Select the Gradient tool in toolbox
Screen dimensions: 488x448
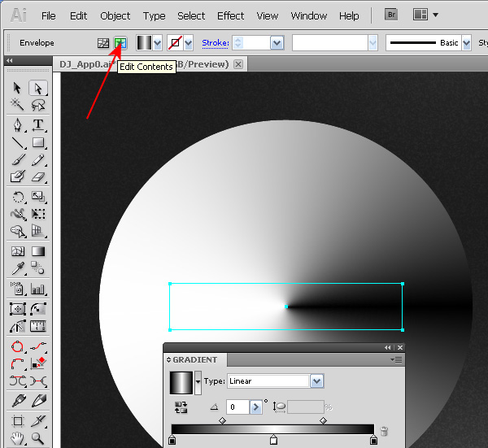pos(38,251)
